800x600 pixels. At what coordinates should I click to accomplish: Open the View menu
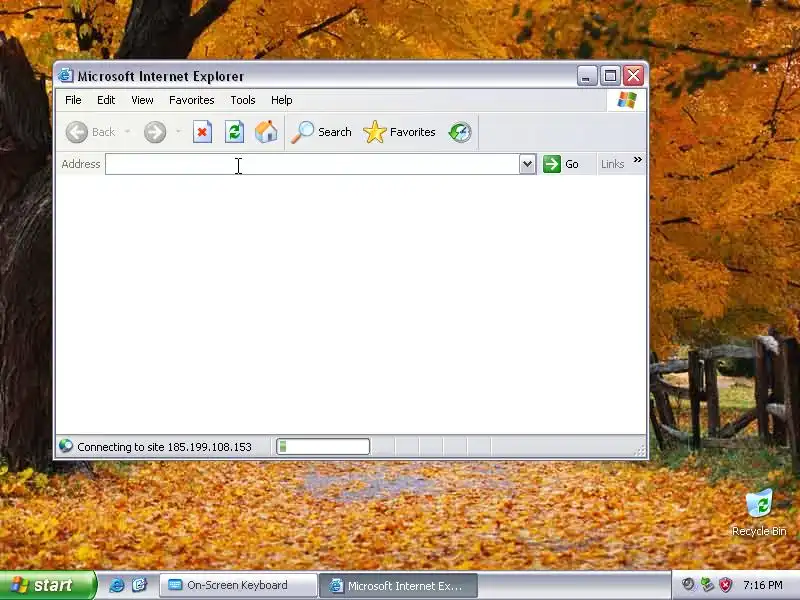142,100
